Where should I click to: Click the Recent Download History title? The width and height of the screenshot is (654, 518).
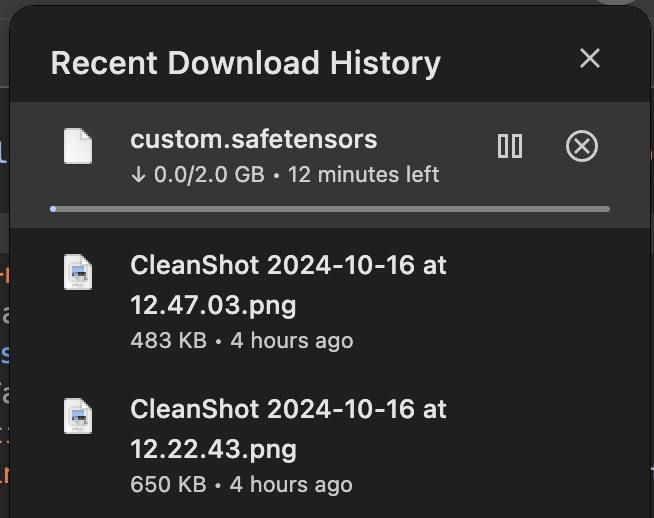[245, 63]
